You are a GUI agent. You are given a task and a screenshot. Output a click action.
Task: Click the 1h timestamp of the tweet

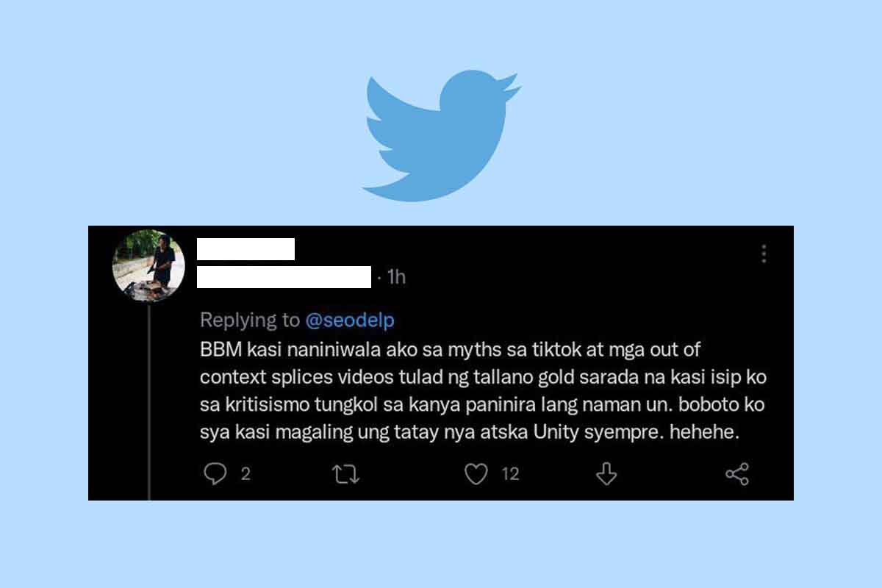coord(395,277)
